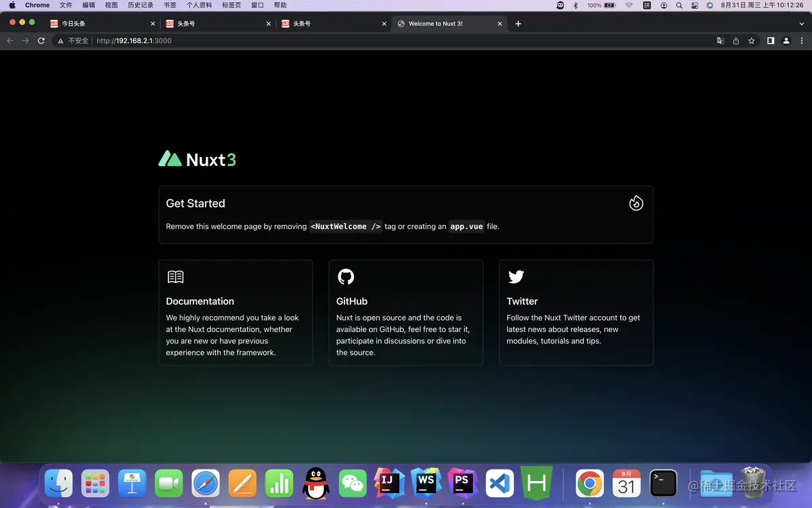Image resolution: width=812 pixels, height=508 pixels.
Task: Reload the page with the refresh icon
Action: (x=41, y=41)
